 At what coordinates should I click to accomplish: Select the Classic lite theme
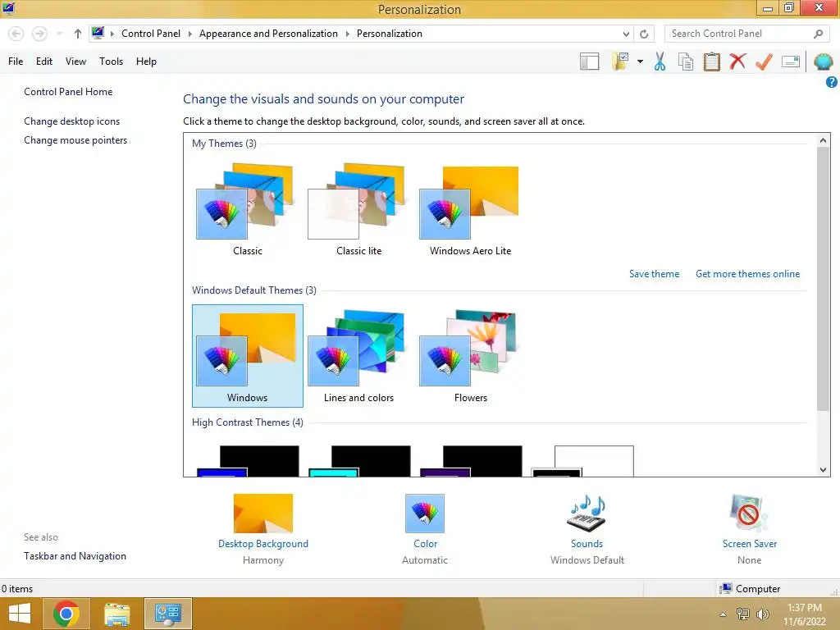359,210
